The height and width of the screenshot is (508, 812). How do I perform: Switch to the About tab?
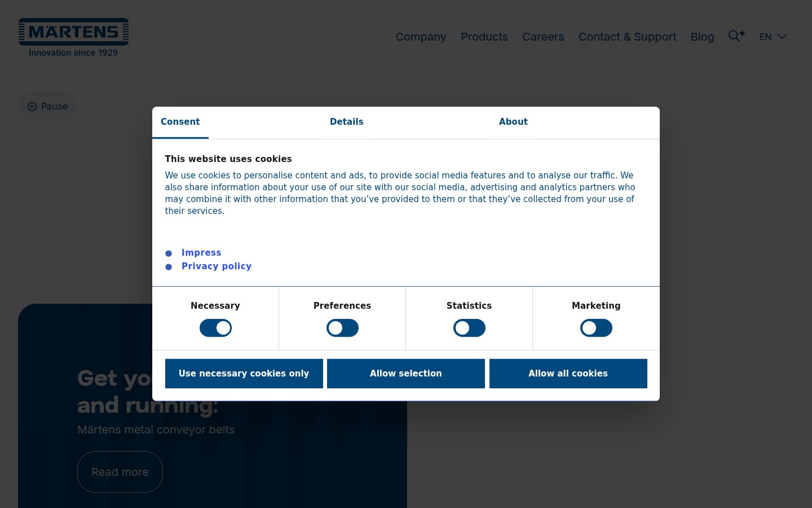point(513,122)
